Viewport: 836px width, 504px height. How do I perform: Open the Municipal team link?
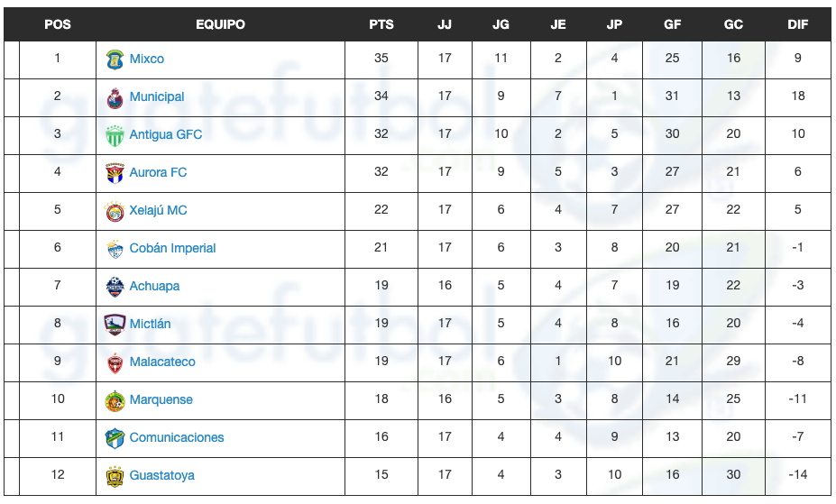click(x=157, y=96)
